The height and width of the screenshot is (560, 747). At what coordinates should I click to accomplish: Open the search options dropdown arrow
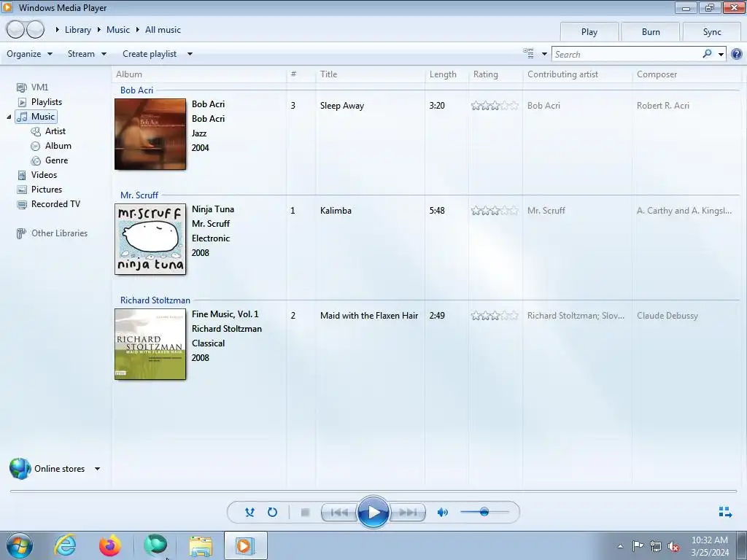point(721,54)
